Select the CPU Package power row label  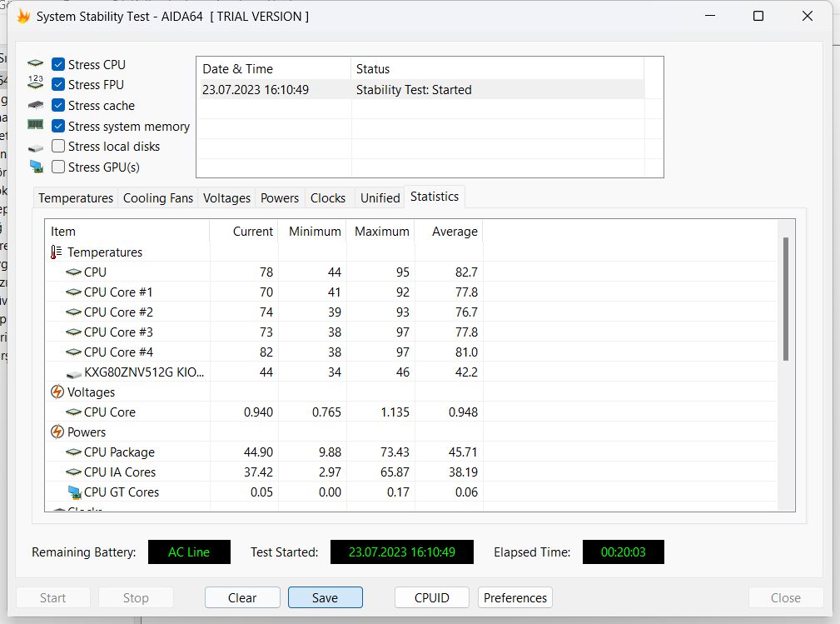[119, 452]
